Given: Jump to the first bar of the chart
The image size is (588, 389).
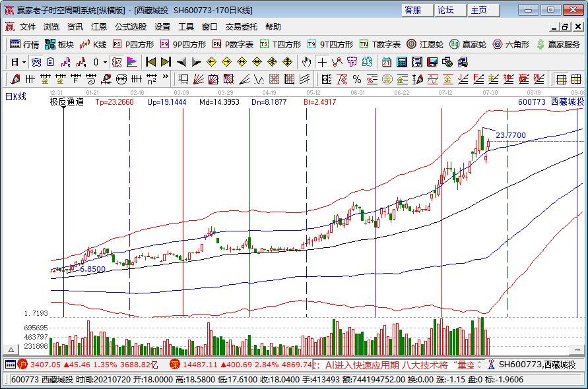Looking at the screenshot, I should coord(150,62).
